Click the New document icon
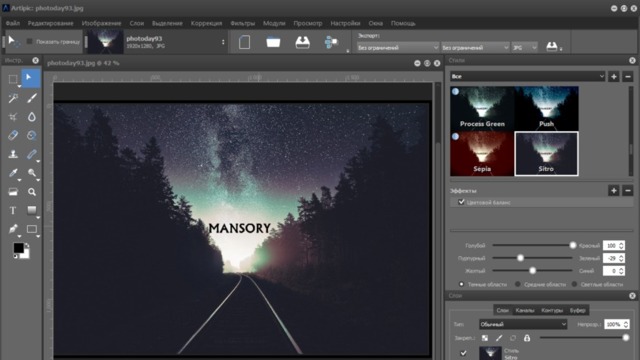640x360 pixels. click(x=244, y=42)
